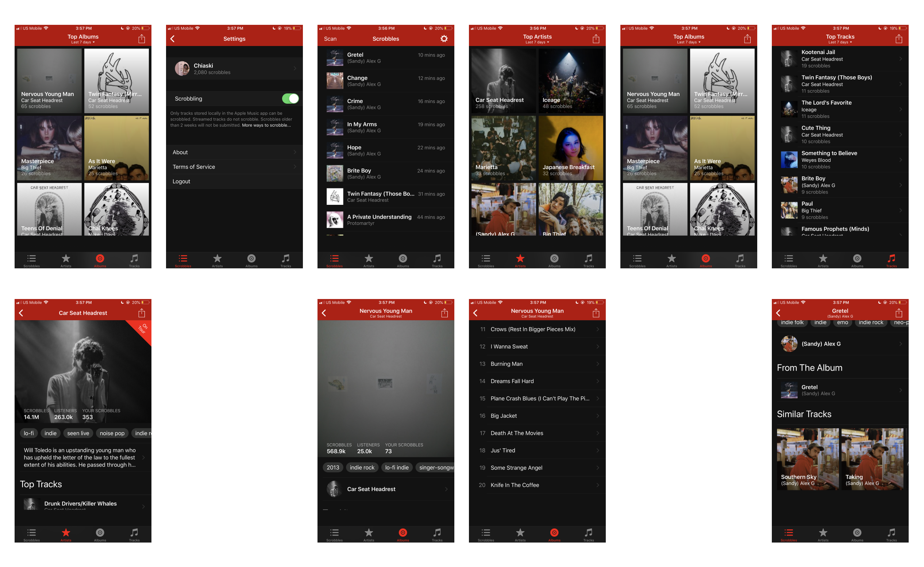Share the Gretel track page

[x=898, y=313]
